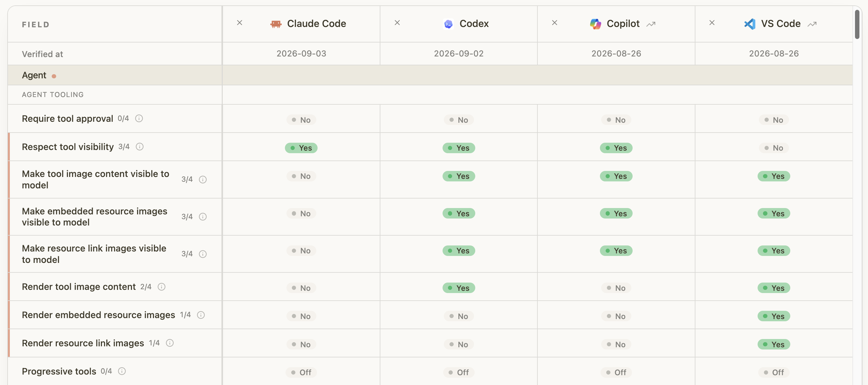
Task: Click Codex's verified date 2026-09-02
Action: (459, 54)
